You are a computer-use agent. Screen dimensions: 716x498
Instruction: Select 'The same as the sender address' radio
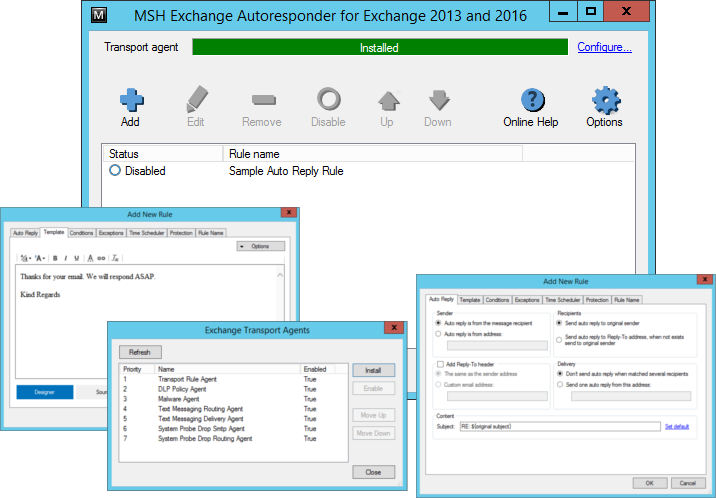pos(476,374)
